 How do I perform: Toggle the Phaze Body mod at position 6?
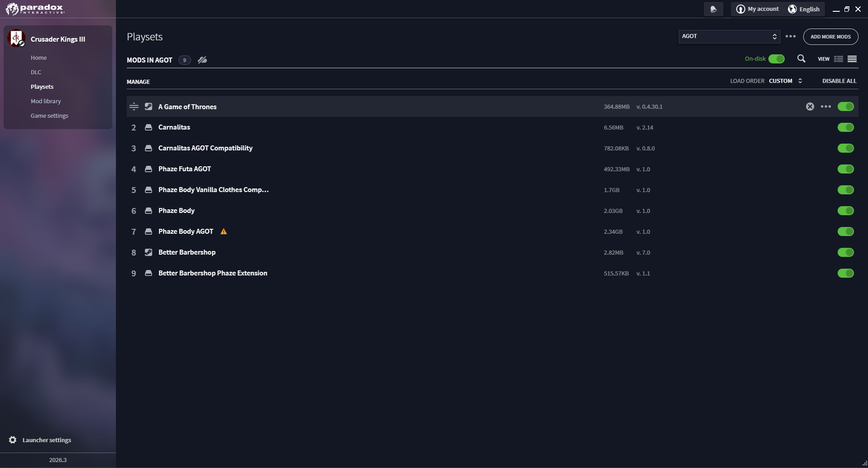point(846,211)
